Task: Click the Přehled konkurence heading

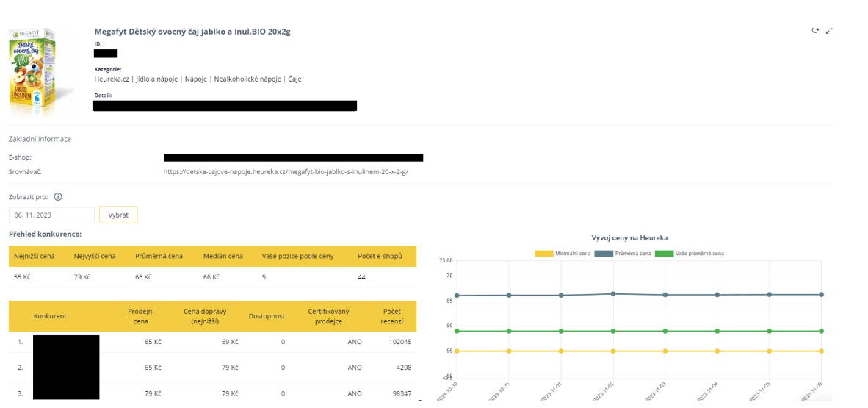Action: 46,235
